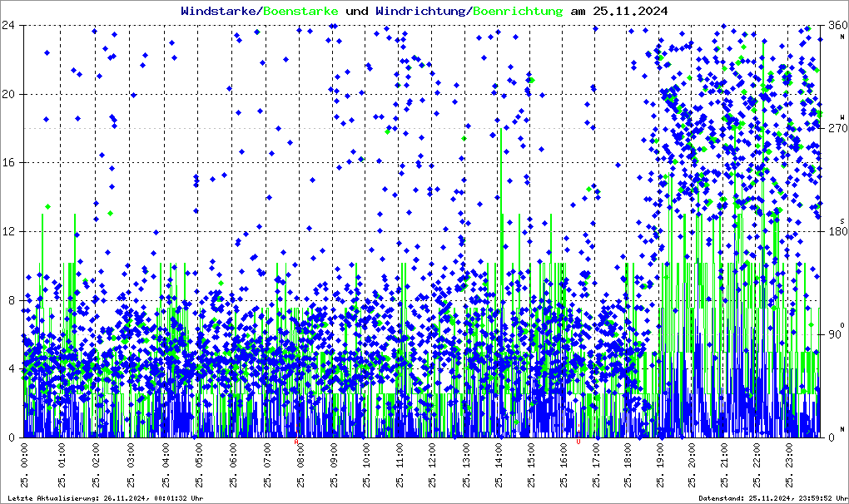The height and width of the screenshot is (504, 849).
Task: Click the red 'V' sunset marker near 16:00
Action: (578, 442)
